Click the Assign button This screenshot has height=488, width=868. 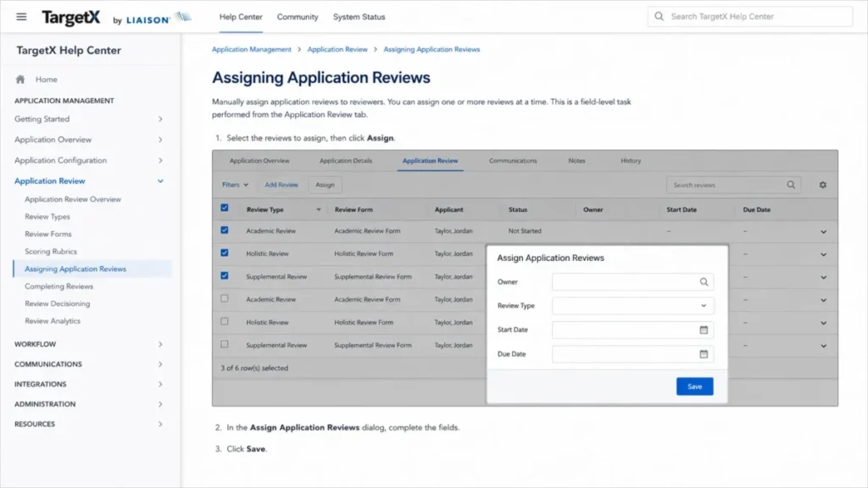click(x=325, y=185)
